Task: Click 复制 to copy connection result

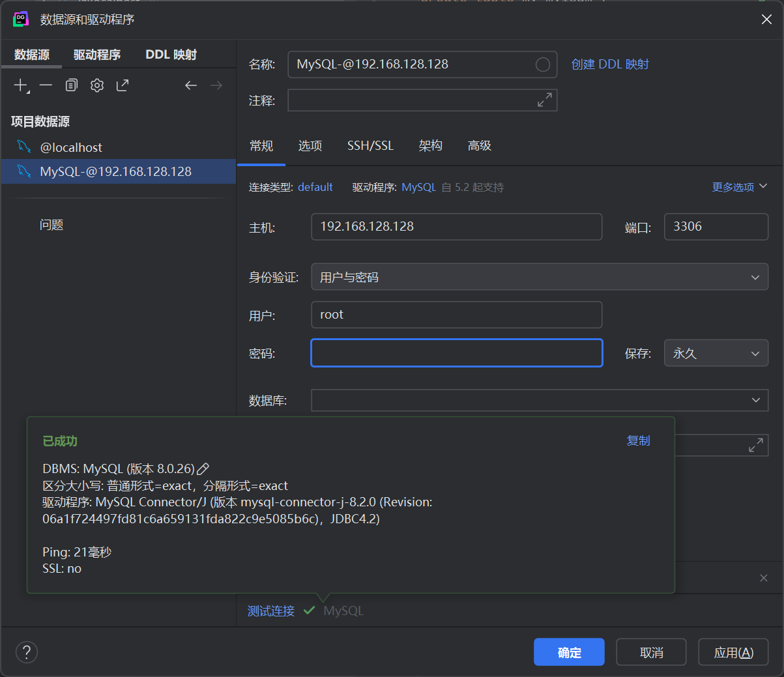Action: pyautogui.click(x=638, y=441)
